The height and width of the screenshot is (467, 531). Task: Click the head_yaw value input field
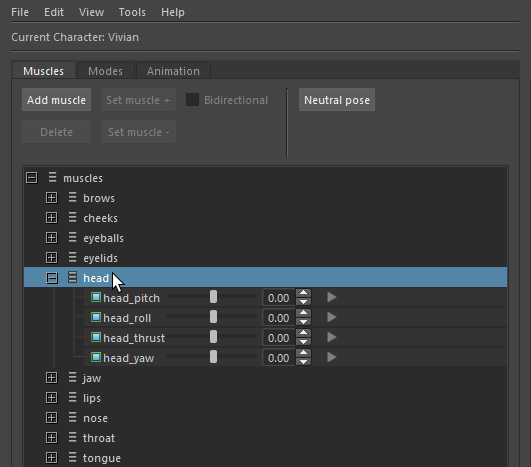[279, 358]
